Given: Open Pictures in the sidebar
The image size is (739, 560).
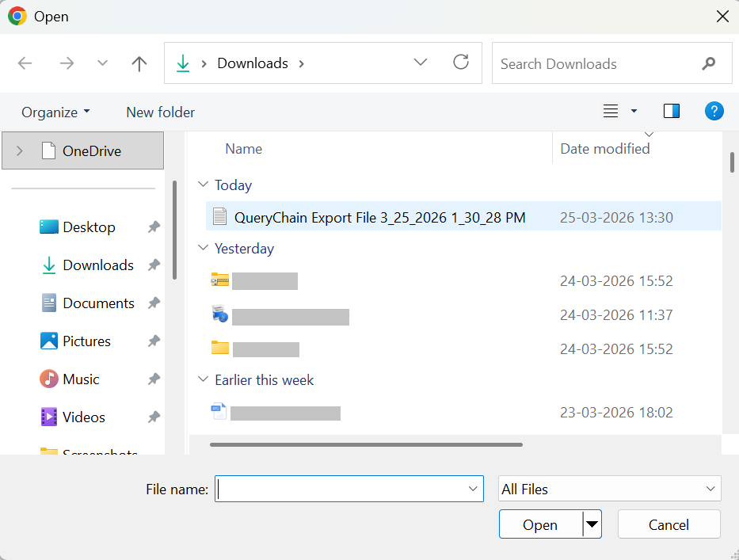Looking at the screenshot, I should coord(86,341).
